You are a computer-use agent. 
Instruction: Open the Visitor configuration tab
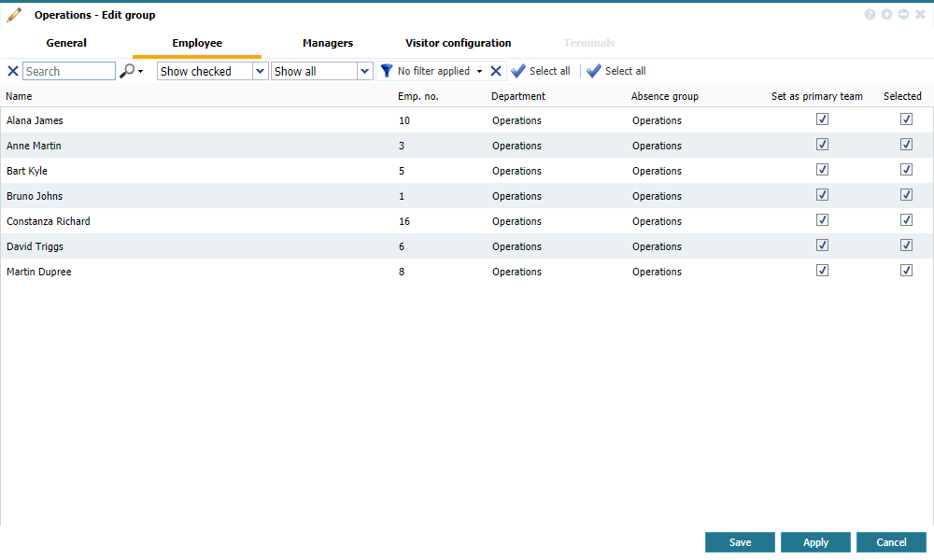click(458, 43)
